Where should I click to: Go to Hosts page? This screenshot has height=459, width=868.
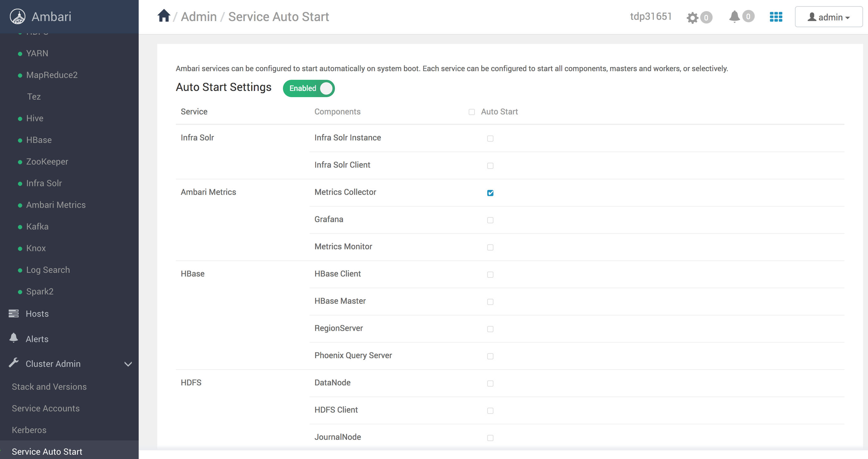pos(37,314)
